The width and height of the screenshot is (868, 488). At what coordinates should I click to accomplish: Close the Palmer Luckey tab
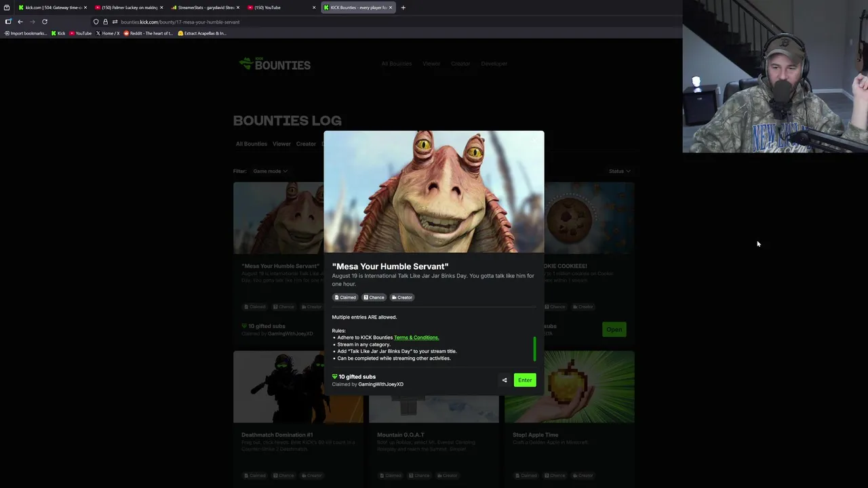pos(161,7)
